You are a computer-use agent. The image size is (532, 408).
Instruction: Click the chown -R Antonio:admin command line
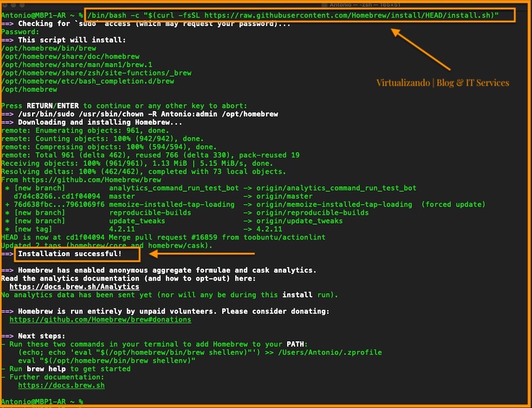coord(148,114)
